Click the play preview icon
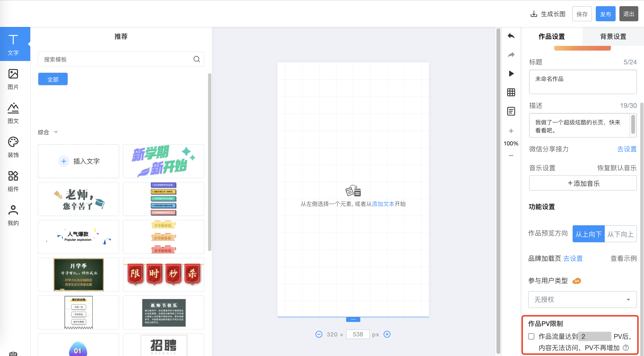This screenshot has width=644, height=356. pos(511,74)
